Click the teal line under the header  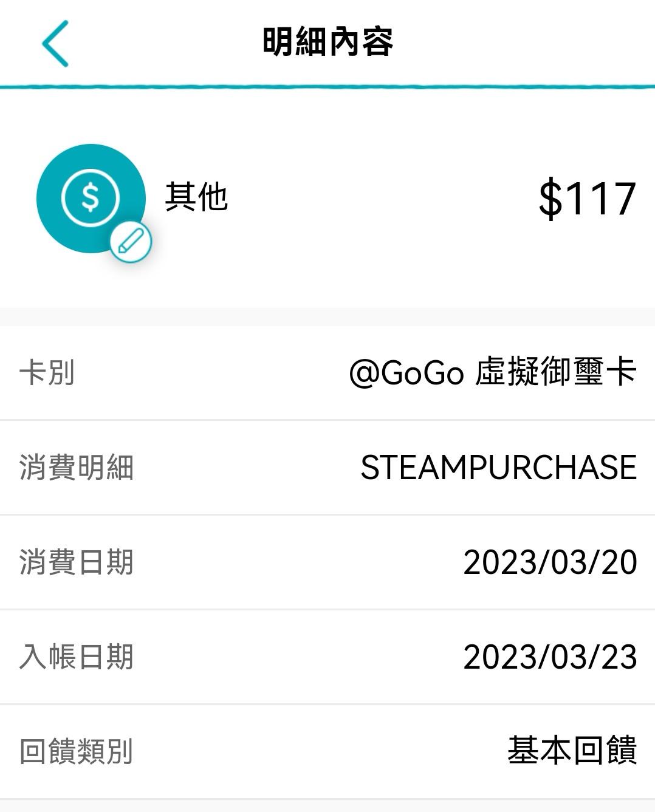tap(327, 87)
